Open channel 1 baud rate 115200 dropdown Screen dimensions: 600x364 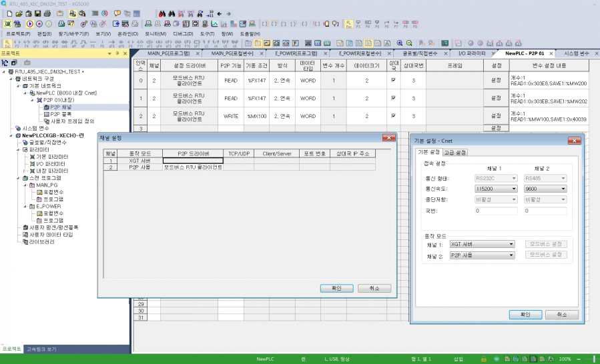(x=515, y=189)
